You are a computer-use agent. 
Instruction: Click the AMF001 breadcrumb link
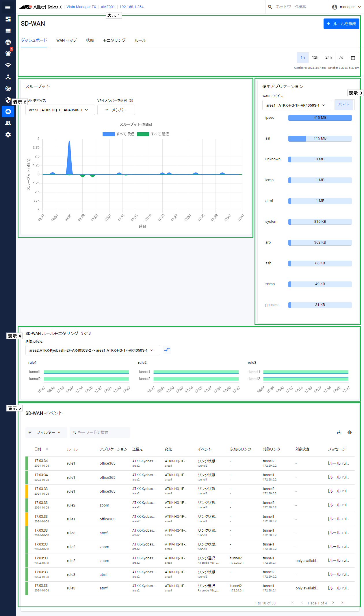tap(108, 7)
